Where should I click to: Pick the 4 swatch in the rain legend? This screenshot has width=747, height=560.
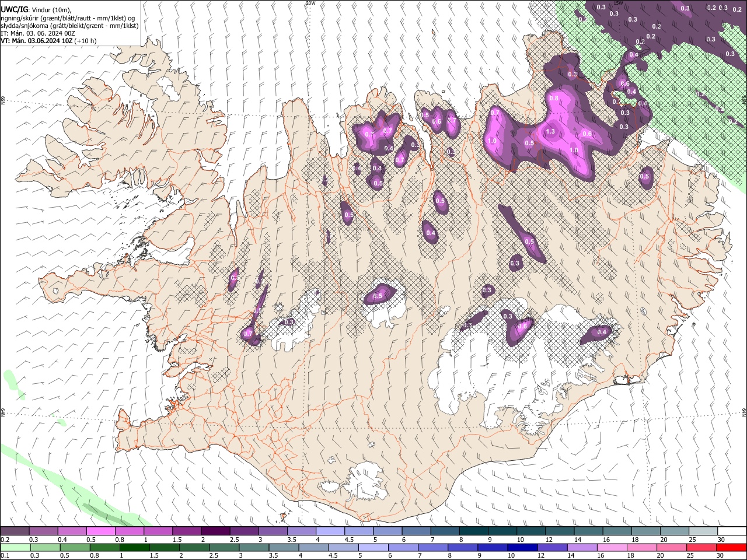click(x=313, y=547)
